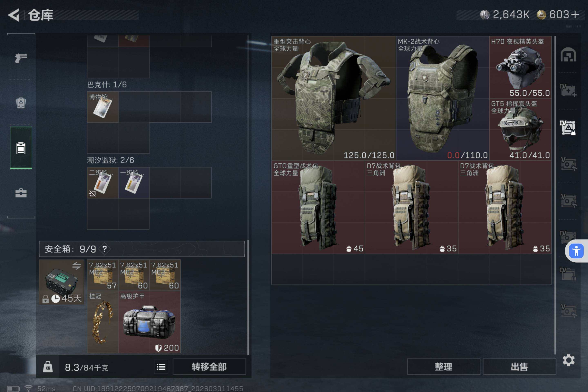Click the swap arrows on safe box
588x392 pixels.
click(77, 265)
